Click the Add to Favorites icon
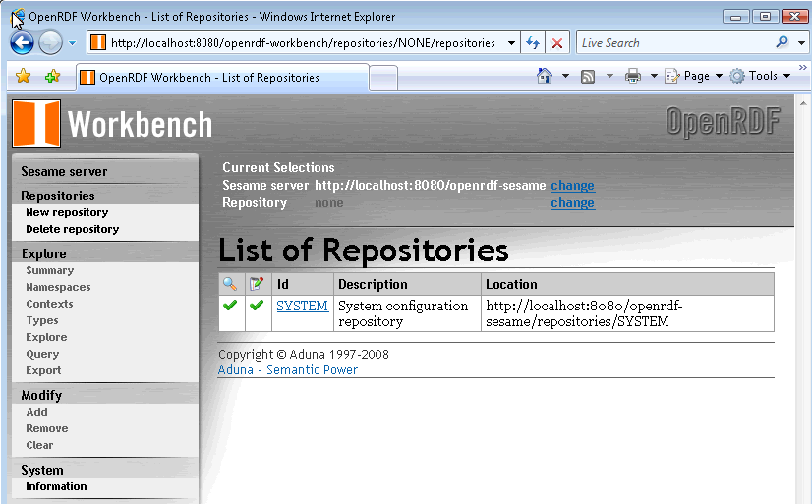 coord(52,77)
